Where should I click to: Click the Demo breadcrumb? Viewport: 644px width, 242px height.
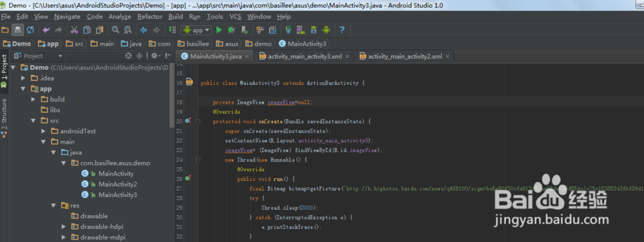point(17,44)
